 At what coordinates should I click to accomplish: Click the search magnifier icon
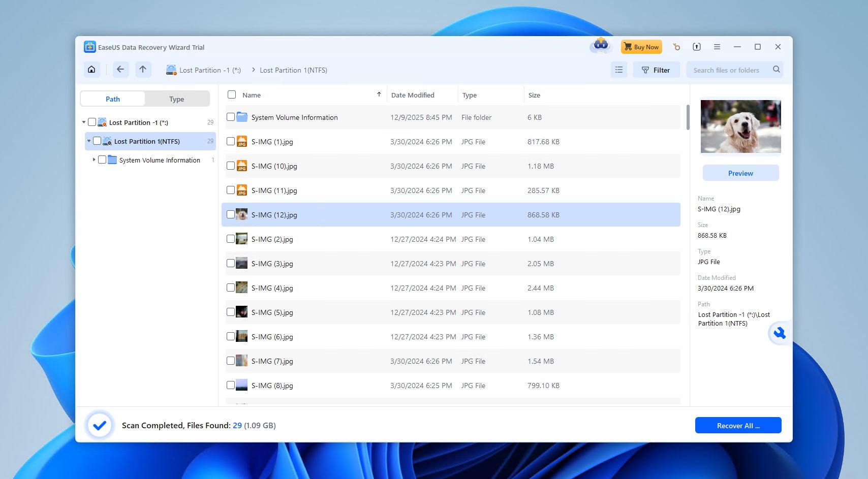pyautogui.click(x=776, y=70)
